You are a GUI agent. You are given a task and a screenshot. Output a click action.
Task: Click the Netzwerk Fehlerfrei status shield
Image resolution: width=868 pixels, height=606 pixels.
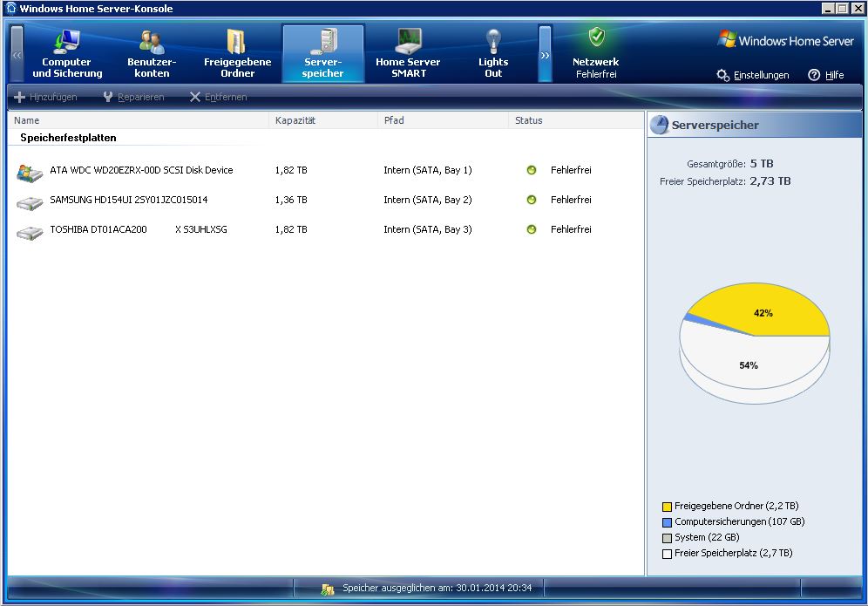pos(596,37)
